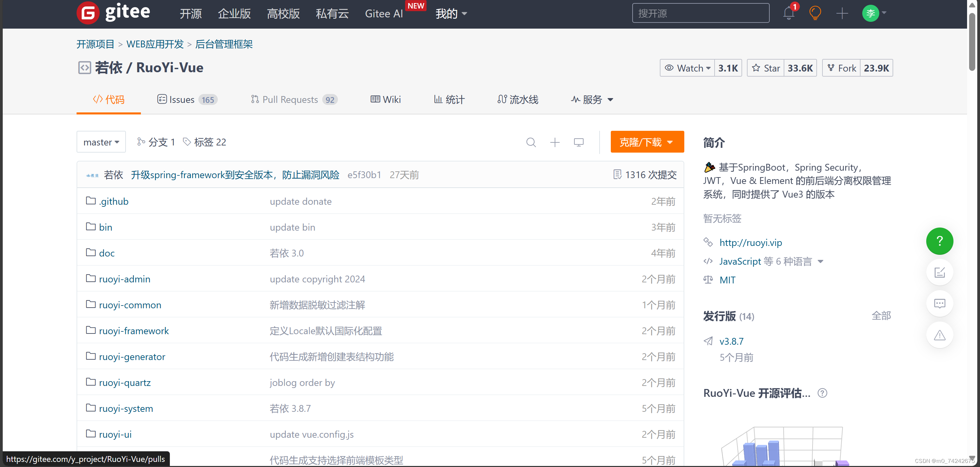
Task: Open the 分支 1 branches link
Action: click(x=156, y=142)
